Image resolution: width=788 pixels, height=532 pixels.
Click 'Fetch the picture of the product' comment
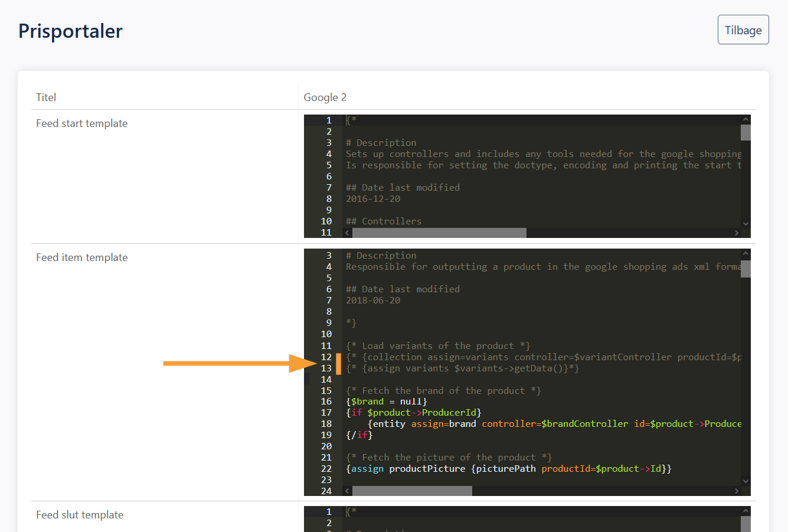449,458
